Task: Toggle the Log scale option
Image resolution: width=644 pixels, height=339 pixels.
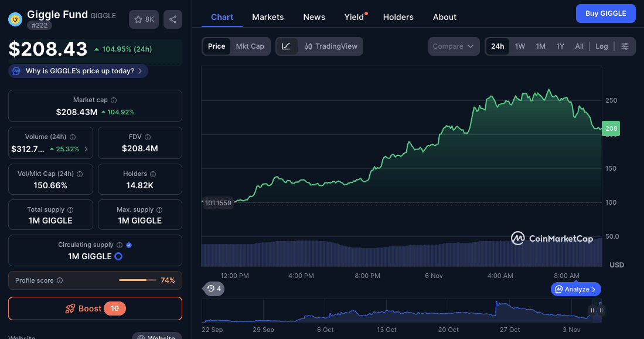Action: pyautogui.click(x=601, y=46)
